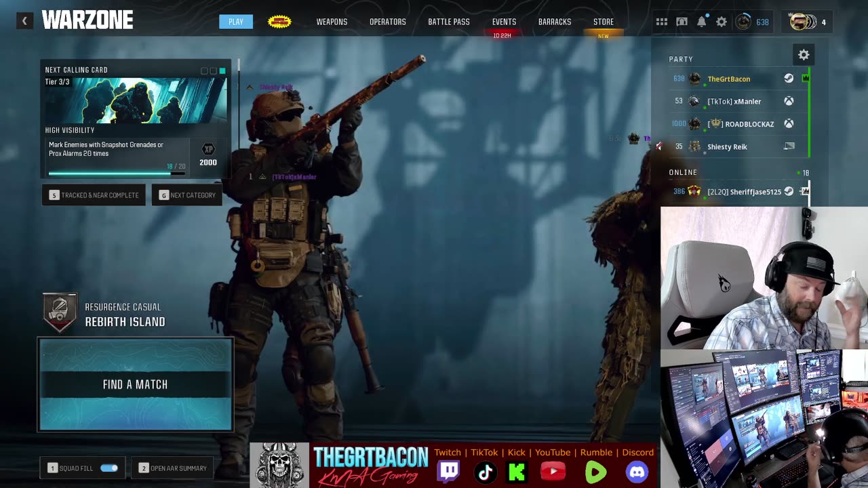868x488 pixels.
Task: Open the Weapons tab
Action: [332, 22]
